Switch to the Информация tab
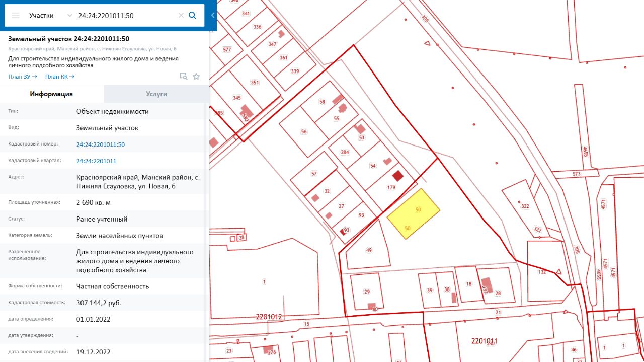 pos(52,94)
